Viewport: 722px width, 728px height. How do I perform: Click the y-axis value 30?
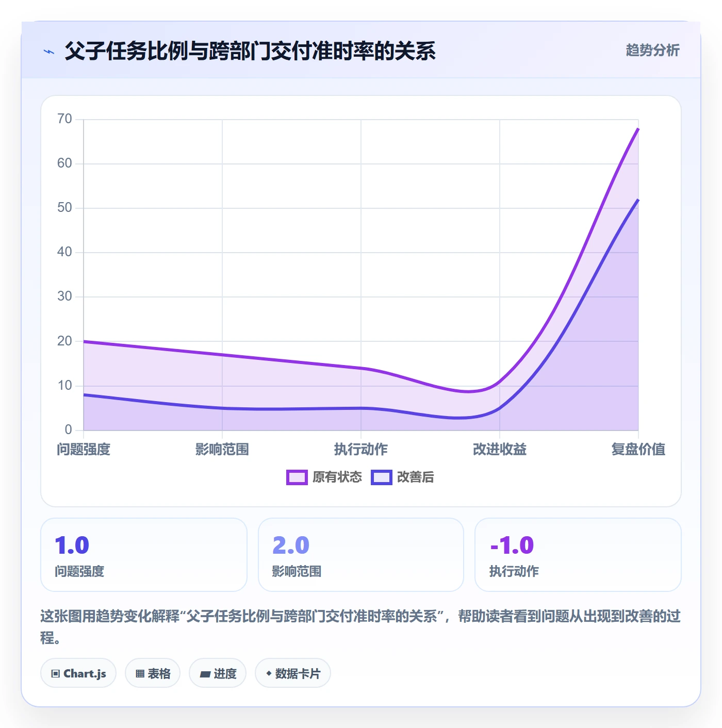point(64,296)
